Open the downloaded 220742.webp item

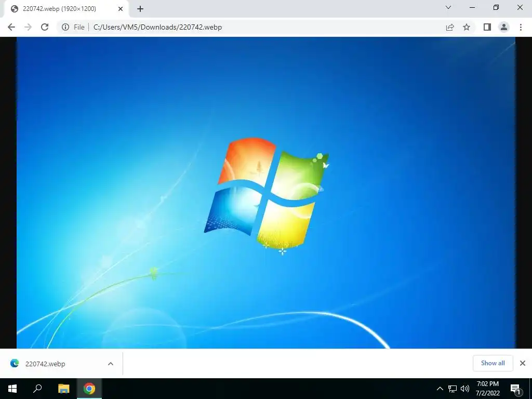(45, 364)
